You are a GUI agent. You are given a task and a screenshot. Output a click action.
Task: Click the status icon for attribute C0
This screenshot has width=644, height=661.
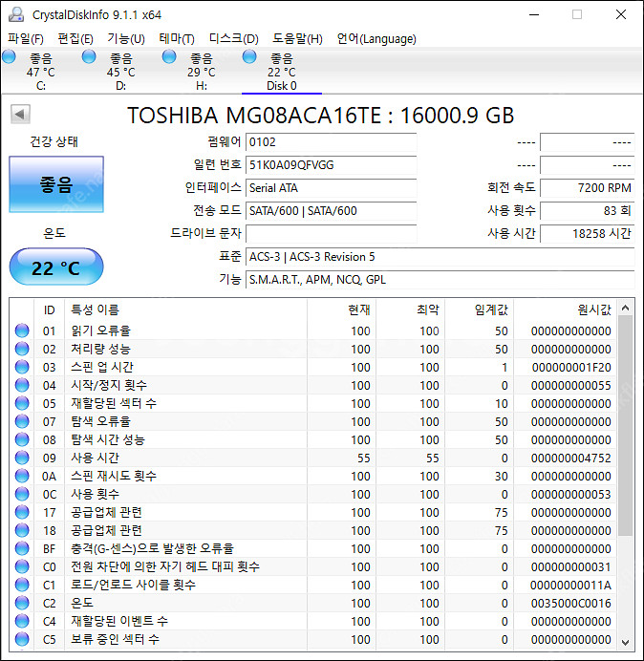pyautogui.click(x=22, y=566)
